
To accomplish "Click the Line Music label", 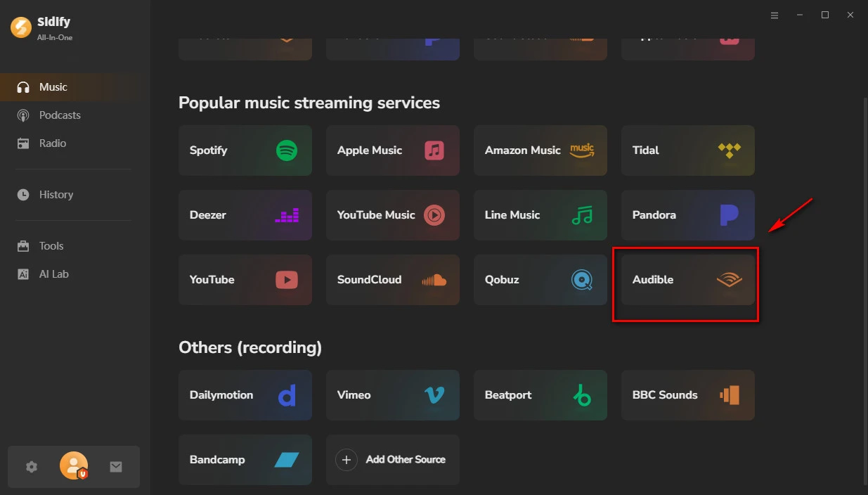I will (x=512, y=215).
